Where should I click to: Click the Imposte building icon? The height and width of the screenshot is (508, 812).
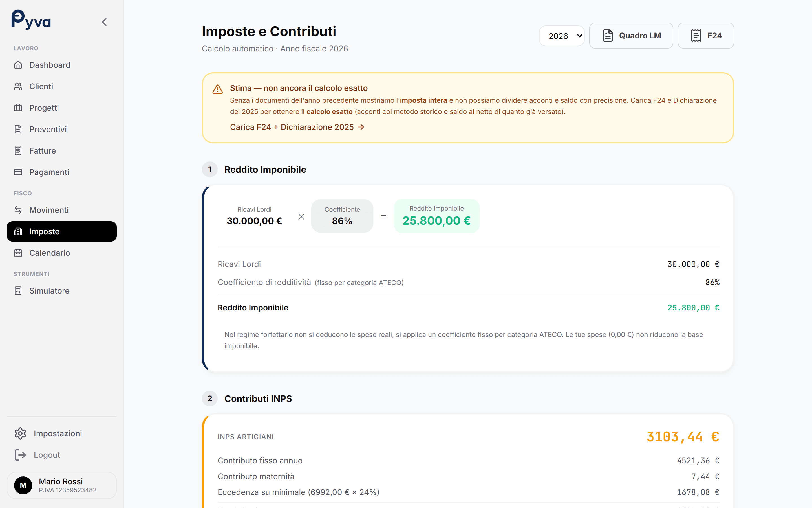pyautogui.click(x=18, y=231)
